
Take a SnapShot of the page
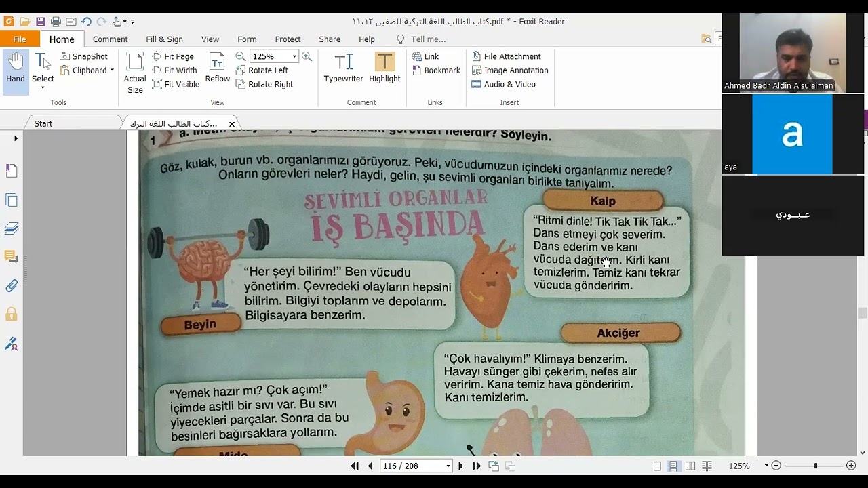tap(84, 56)
